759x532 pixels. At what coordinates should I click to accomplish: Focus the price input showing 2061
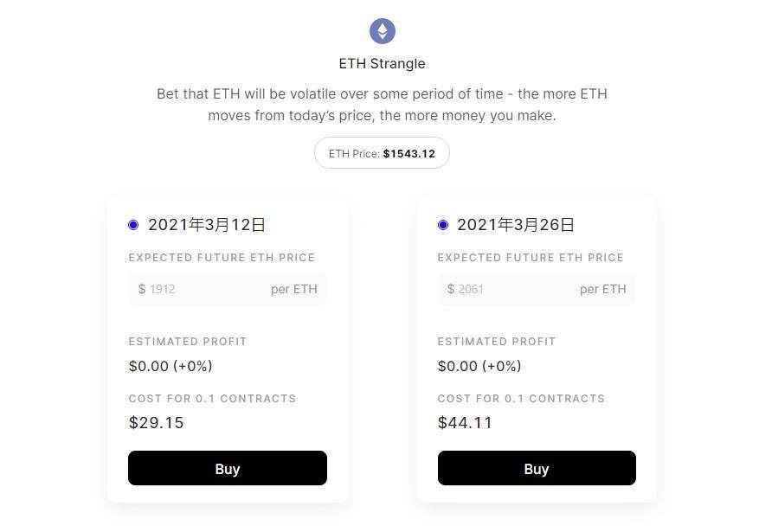(x=512, y=289)
